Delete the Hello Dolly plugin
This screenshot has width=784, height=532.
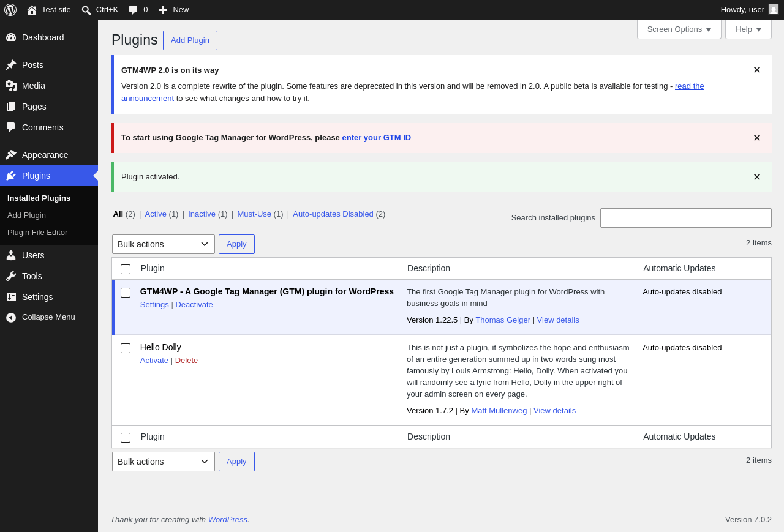186,361
